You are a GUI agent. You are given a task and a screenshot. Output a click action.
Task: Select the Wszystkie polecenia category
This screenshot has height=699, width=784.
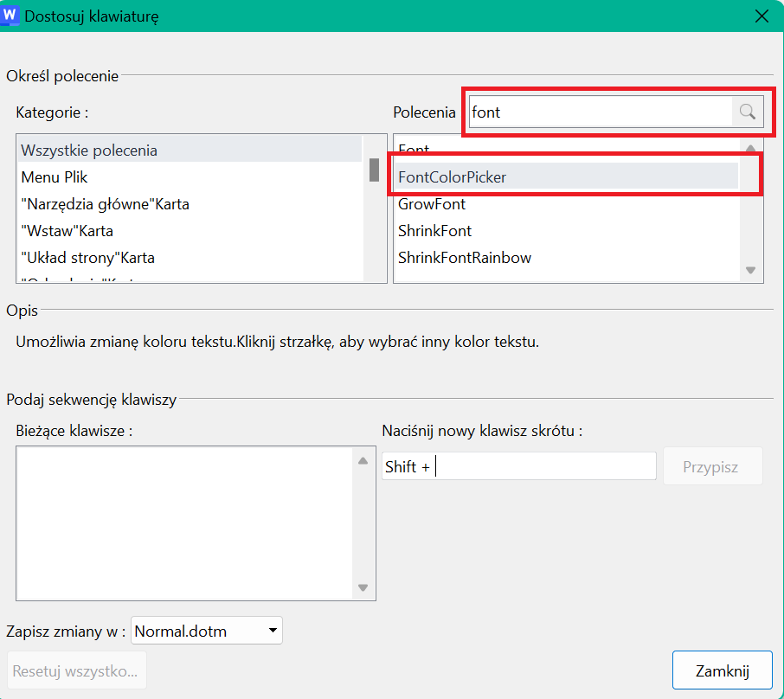[x=190, y=150]
